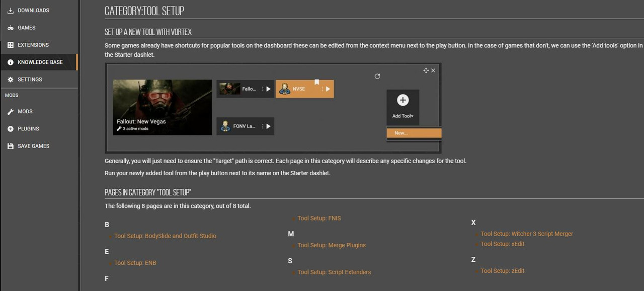
Task: Open the Fallo... tool three-dot menu
Action: 263,89
